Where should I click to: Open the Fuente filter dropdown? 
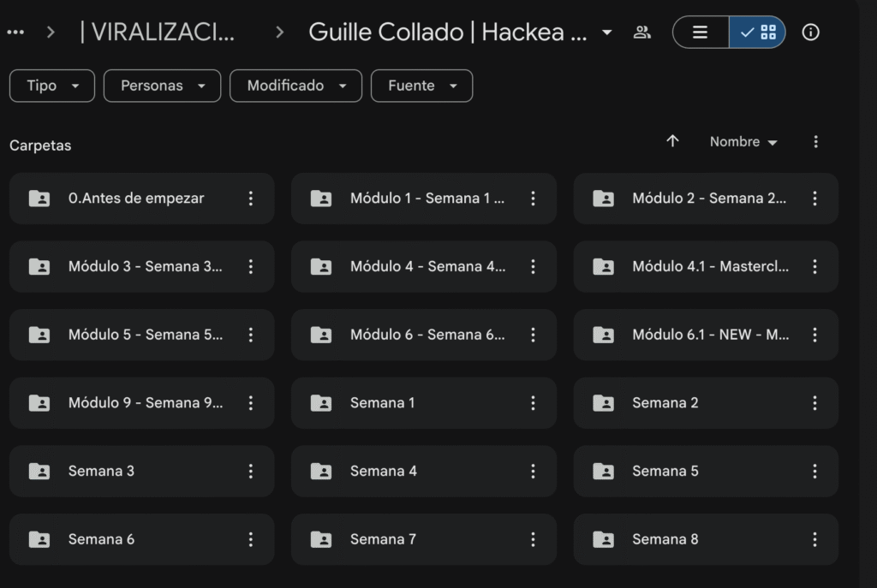[x=421, y=86]
